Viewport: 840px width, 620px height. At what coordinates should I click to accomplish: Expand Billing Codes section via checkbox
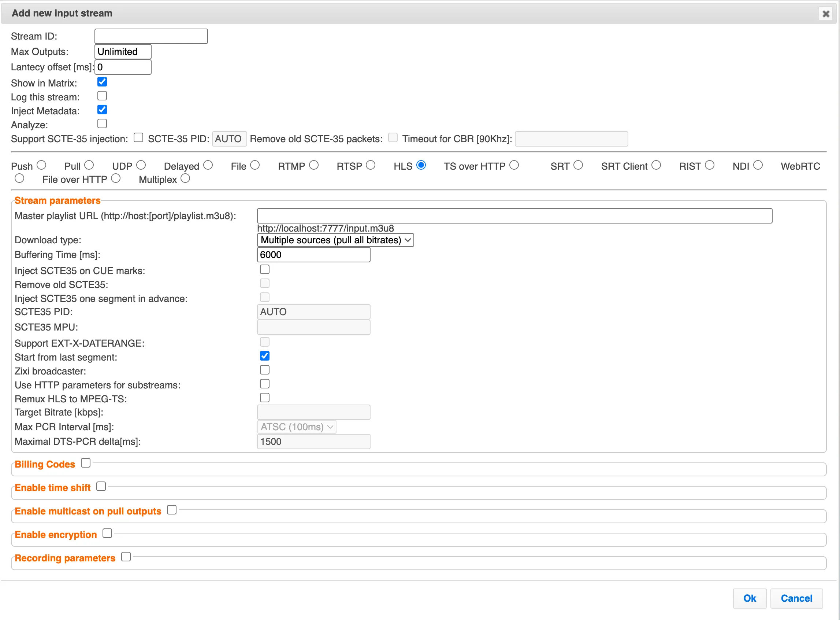(86, 463)
